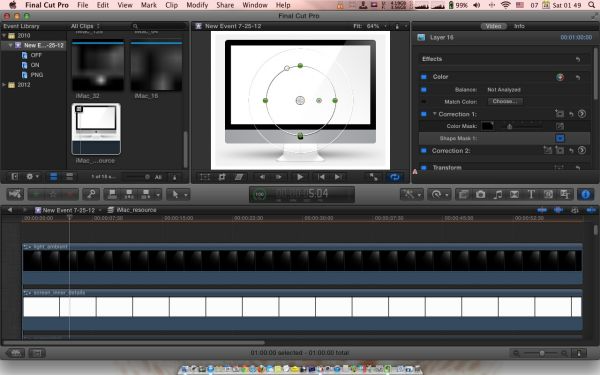Open the Share menu
The image size is (600, 375).
point(225,5)
